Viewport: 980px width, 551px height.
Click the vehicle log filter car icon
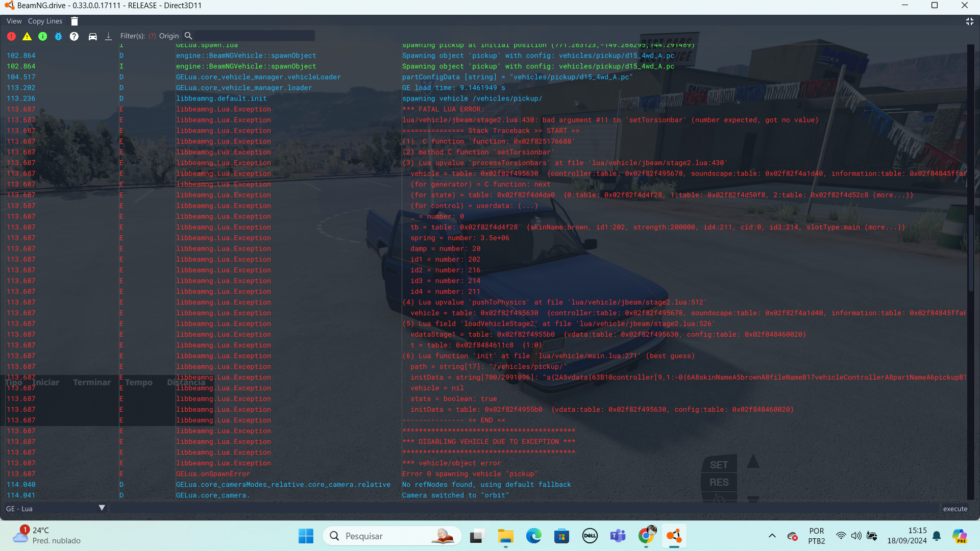coord(92,36)
